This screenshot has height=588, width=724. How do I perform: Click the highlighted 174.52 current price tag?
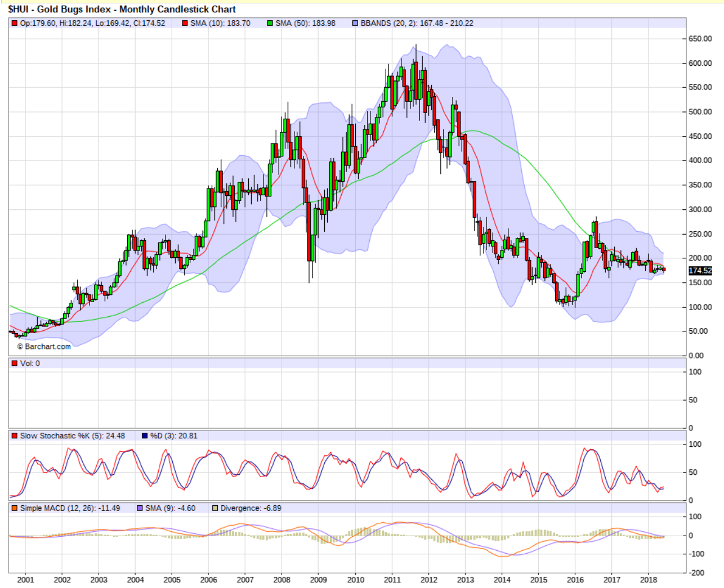700,271
